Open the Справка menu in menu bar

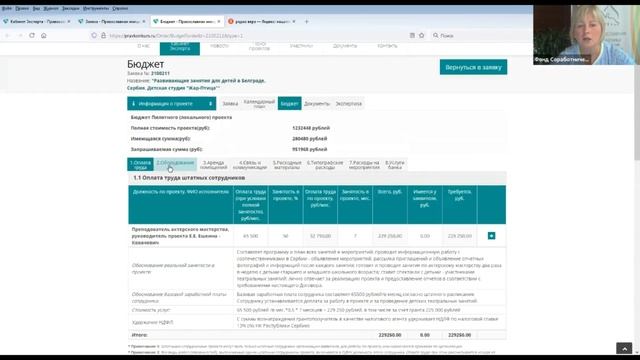[x=120, y=8]
